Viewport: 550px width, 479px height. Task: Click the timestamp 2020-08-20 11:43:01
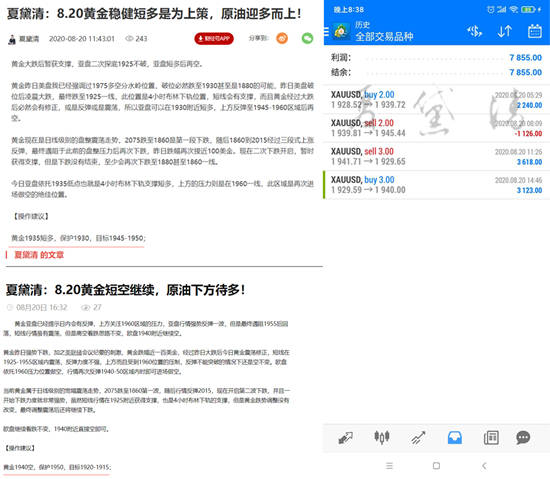(82, 39)
